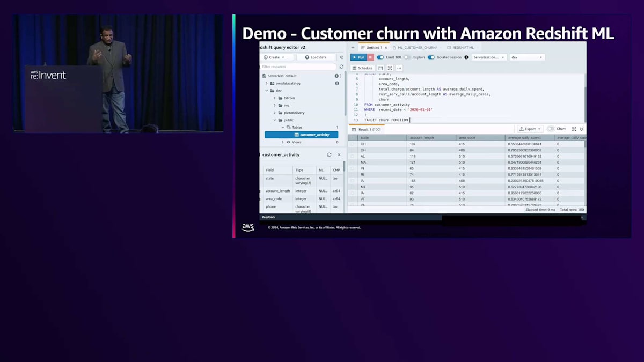
Task: Select the Result 1 (100) tab
Action: (366, 129)
